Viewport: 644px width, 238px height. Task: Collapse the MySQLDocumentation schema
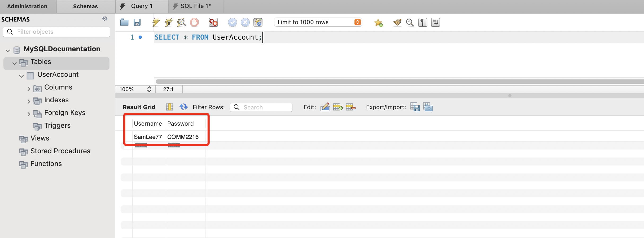pos(8,50)
